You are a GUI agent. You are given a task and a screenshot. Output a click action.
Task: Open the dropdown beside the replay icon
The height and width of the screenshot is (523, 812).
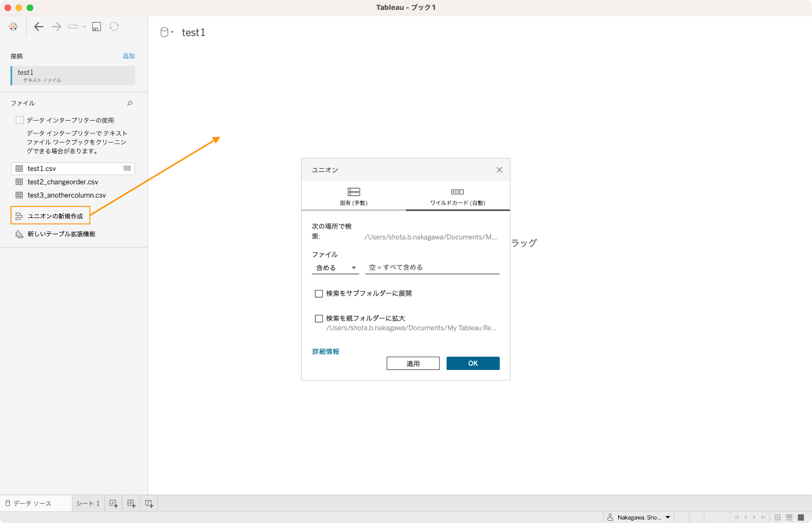click(x=85, y=27)
